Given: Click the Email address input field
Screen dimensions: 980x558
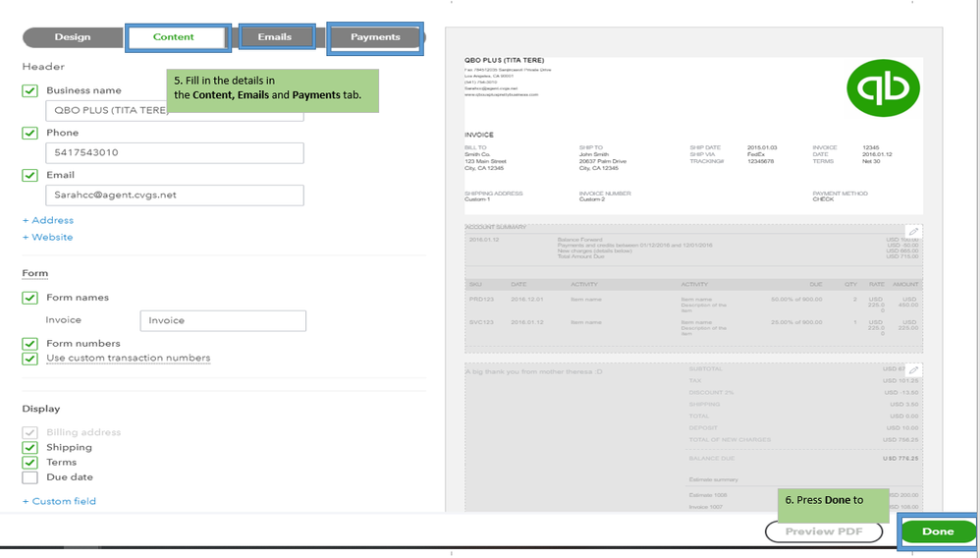Looking at the screenshot, I should pos(175,195).
